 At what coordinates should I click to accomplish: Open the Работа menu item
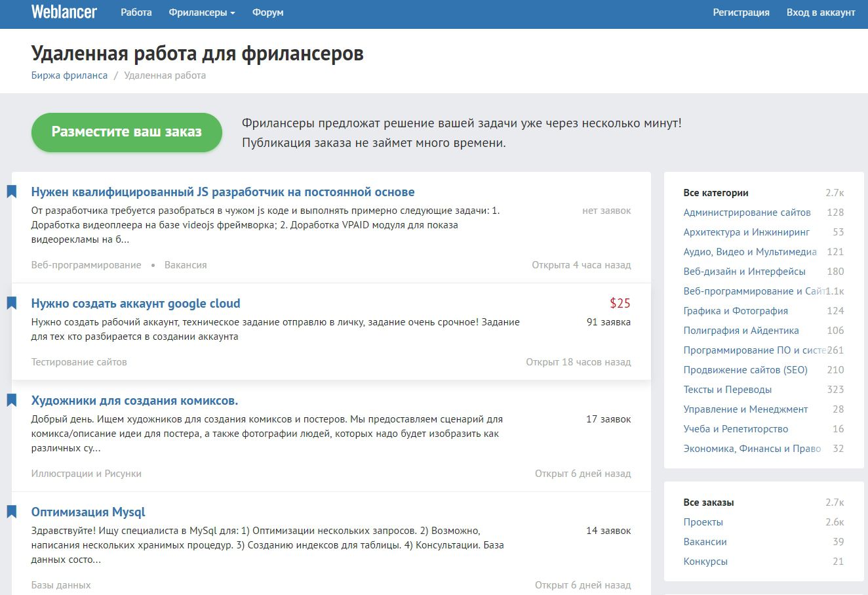click(136, 12)
